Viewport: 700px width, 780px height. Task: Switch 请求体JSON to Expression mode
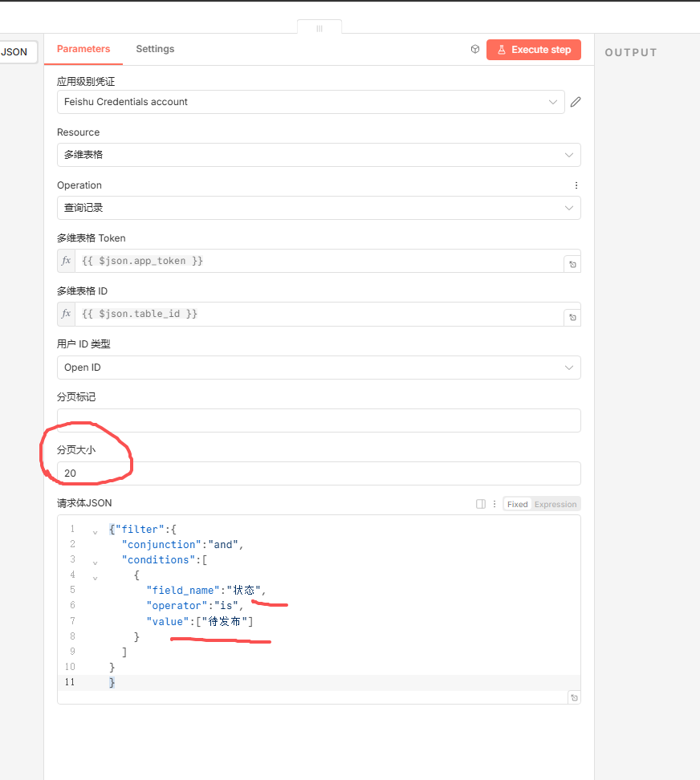(556, 504)
